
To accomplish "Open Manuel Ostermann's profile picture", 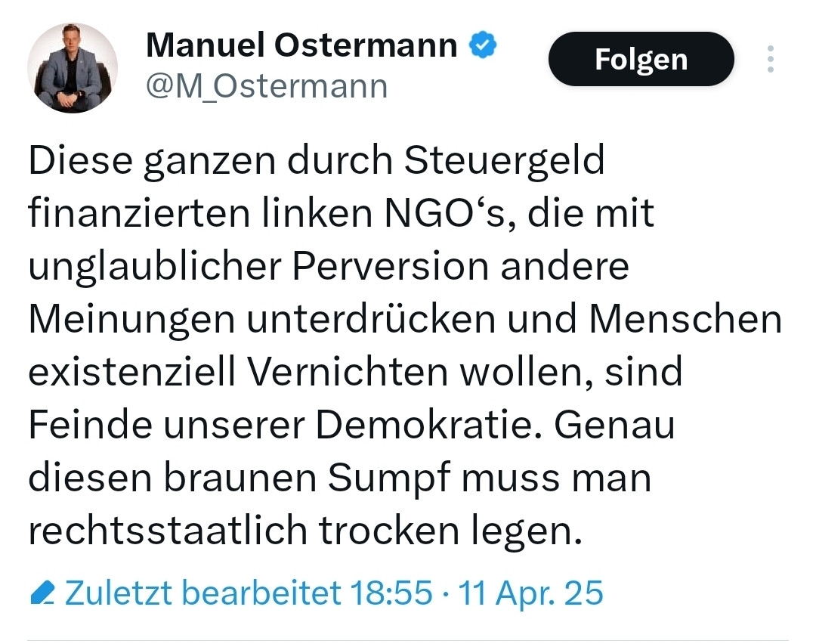I will (x=73, y=68).
